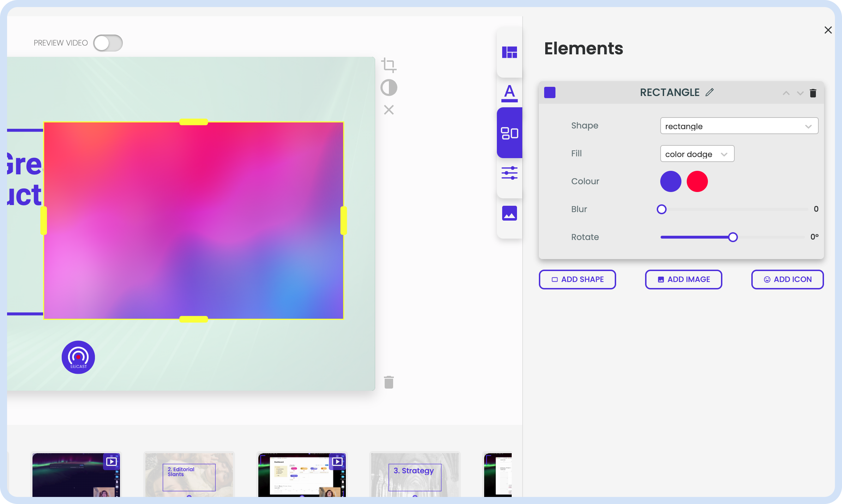Screen dimensions: 842x504
Task: Open the Fill color dodge dropdown
Action: click(697, 154)
